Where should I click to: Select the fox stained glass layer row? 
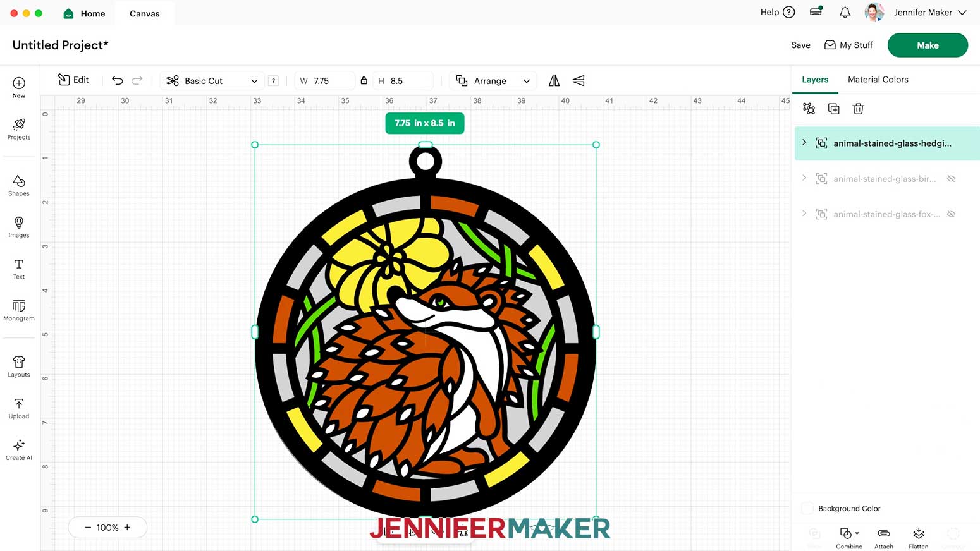887,214
